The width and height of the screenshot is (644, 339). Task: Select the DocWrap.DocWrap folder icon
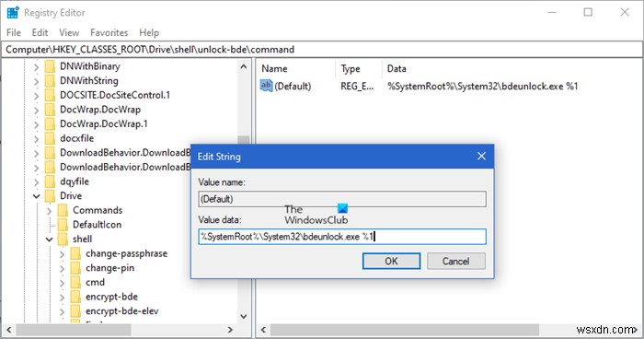50,110
